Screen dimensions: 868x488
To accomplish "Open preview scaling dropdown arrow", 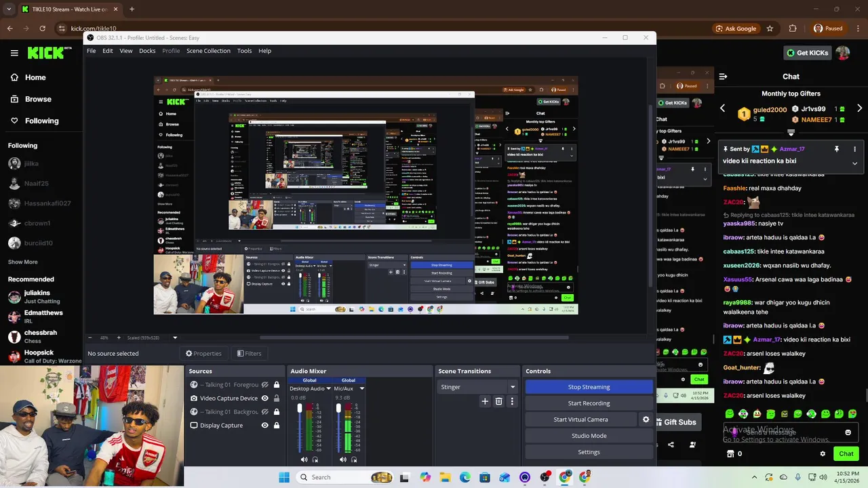I will (175, 338).
